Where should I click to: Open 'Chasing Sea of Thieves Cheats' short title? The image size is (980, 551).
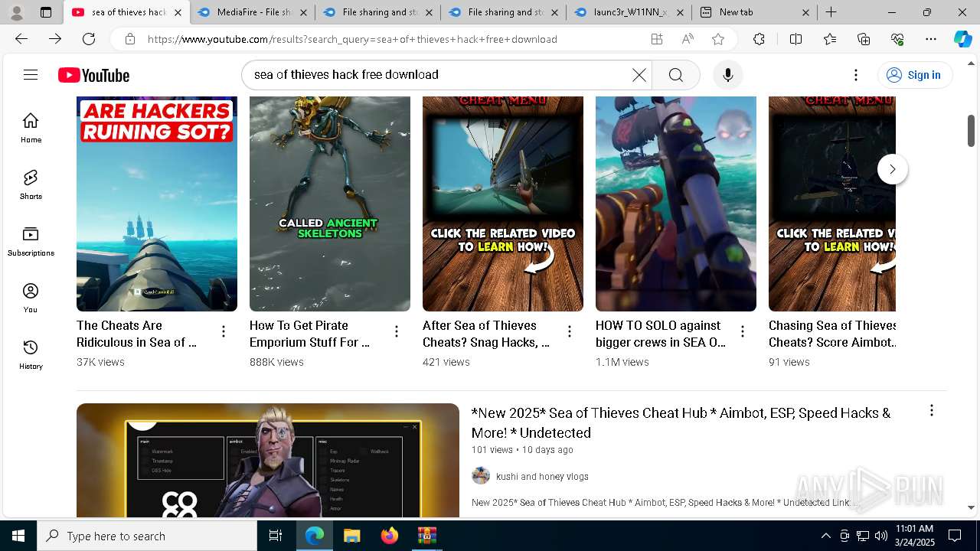(832, 334)
